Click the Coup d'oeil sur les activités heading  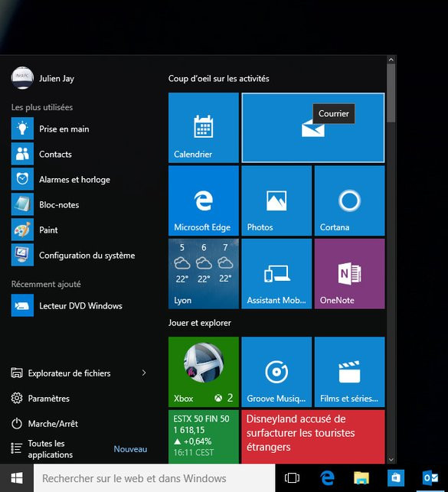pyautogui.click(x=218, y=79)
